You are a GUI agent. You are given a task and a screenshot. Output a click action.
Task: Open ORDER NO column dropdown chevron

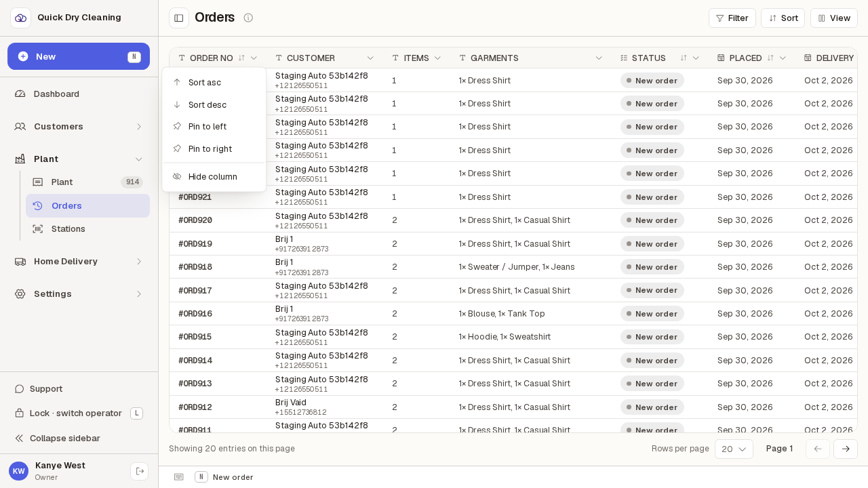pos(254,58)
